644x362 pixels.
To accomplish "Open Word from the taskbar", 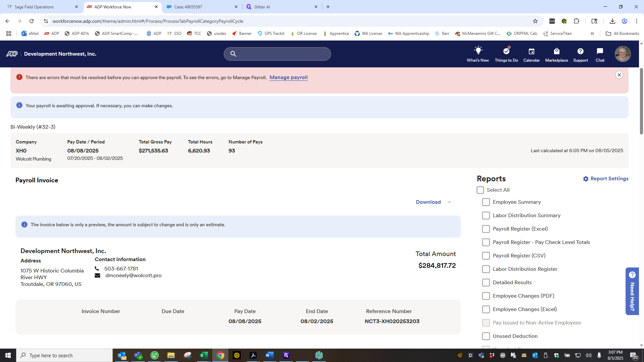I will click(269, 355).
